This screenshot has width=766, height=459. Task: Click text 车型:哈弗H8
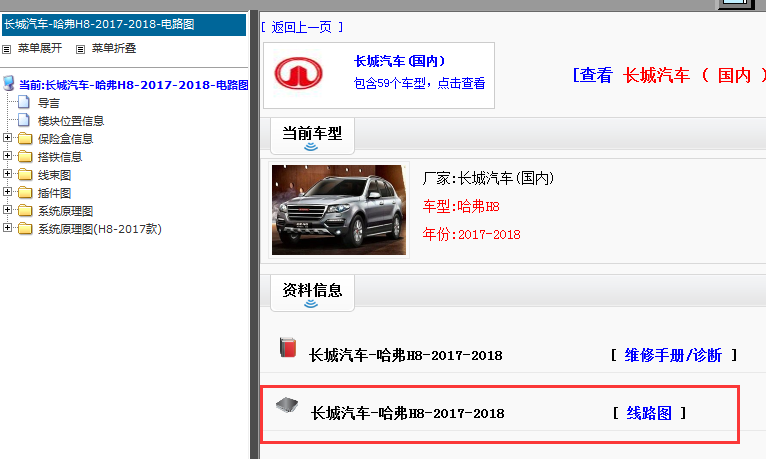461,207
